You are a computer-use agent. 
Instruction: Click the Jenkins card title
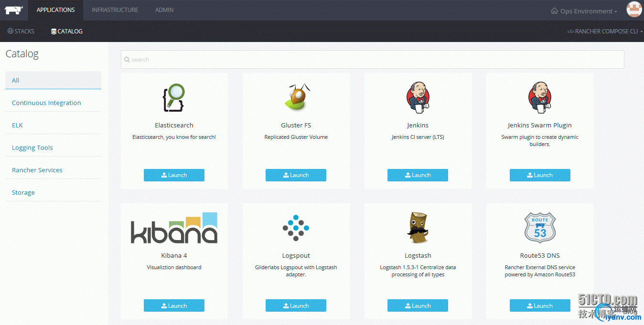tap(418, 126)
